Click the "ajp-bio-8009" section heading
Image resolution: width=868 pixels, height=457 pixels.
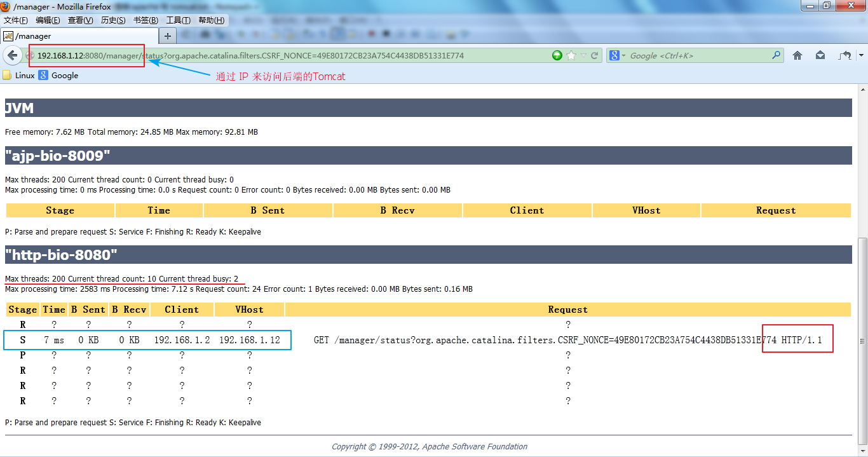pos(428,156)
